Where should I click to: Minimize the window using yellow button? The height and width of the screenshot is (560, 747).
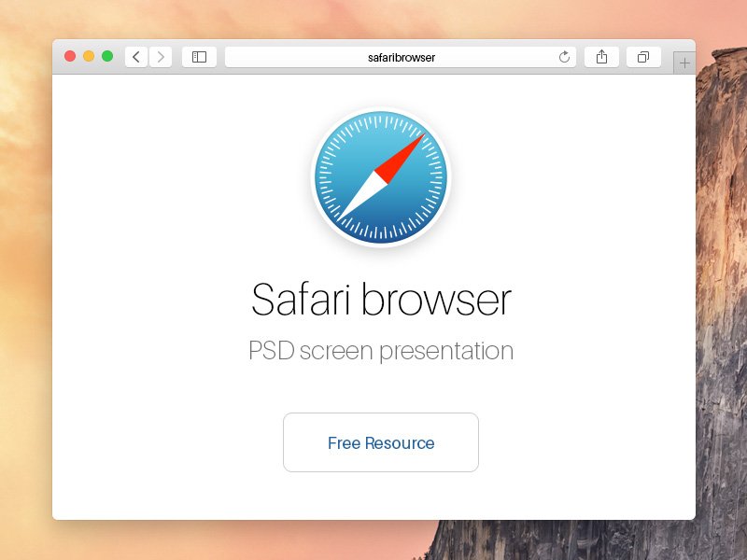click(89, 57)
